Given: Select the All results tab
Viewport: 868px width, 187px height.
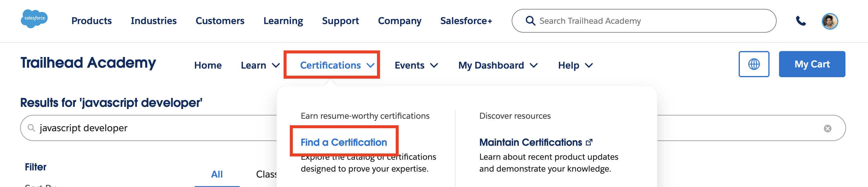Looking at the screenshot, I should pos(217,175).
